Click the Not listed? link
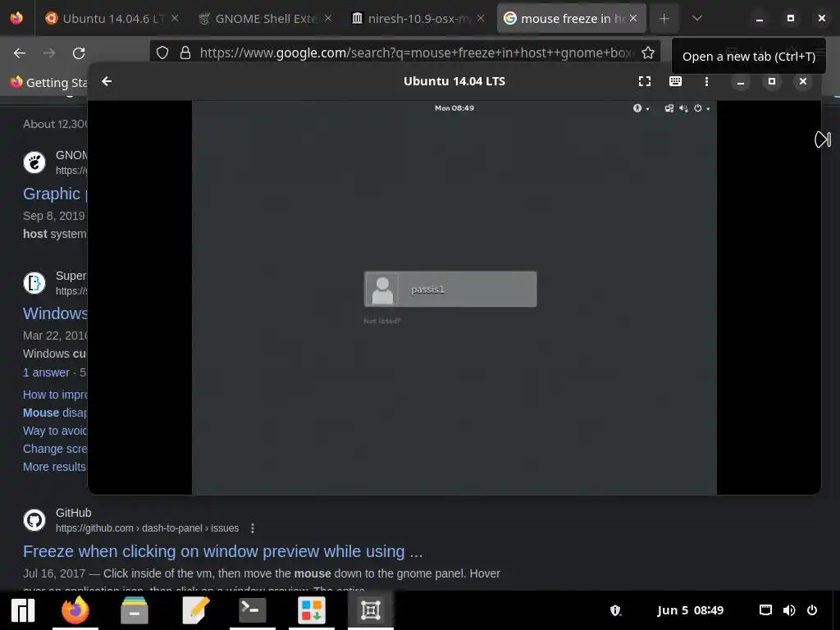Viewport: 840px width, 630px height. pyautogui.click(x=382, y=321)
